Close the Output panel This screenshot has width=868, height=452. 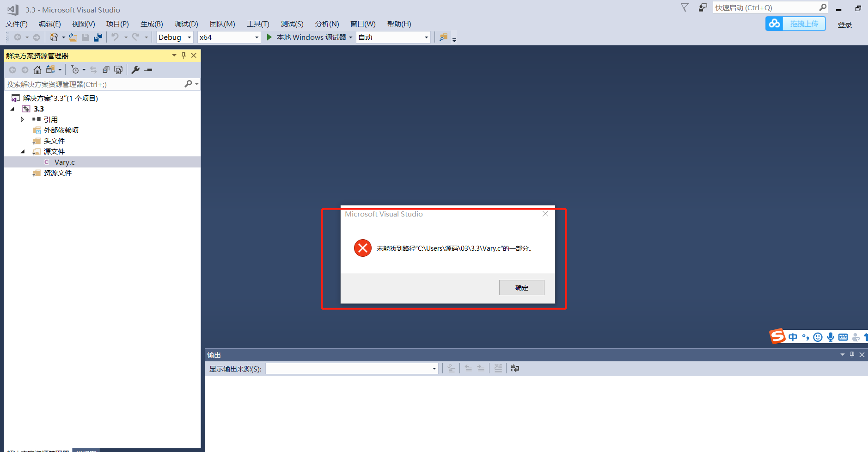862,355
